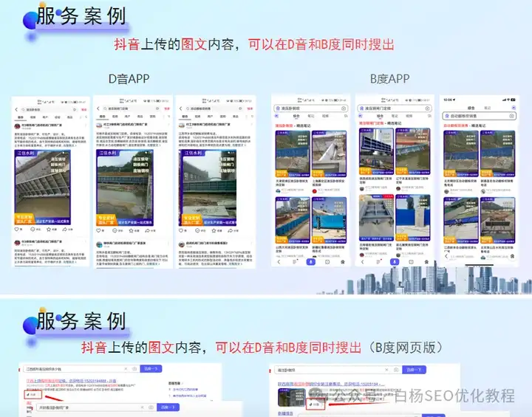Screen dimensions: 532x417
Task: Open Baidu note titled 陕西咸阳液压钢闸门
Action: 376,180
